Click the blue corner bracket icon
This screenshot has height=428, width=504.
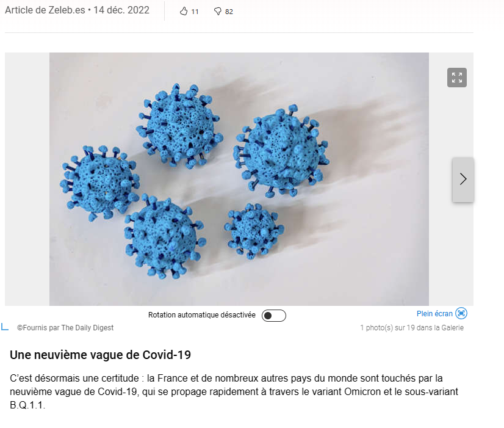(5, 327)
